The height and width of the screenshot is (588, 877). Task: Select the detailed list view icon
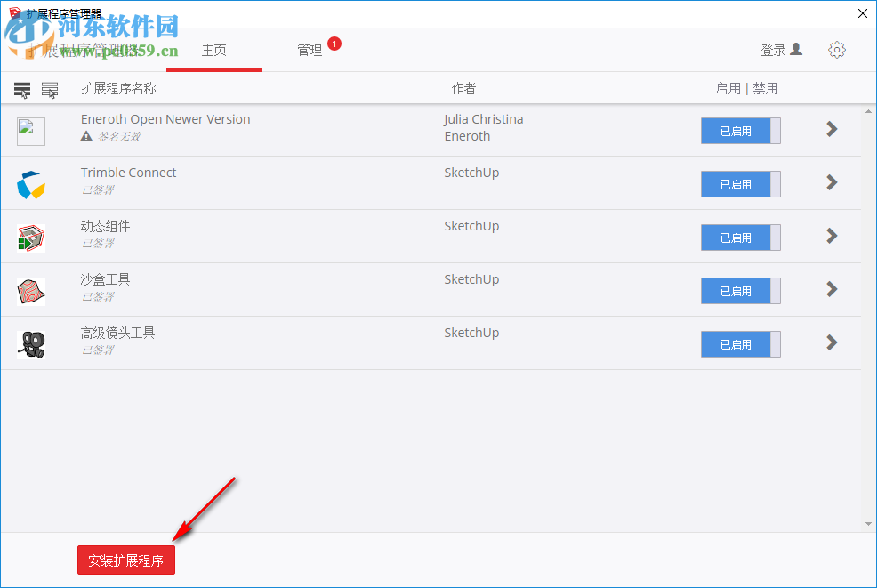point(50,89)
